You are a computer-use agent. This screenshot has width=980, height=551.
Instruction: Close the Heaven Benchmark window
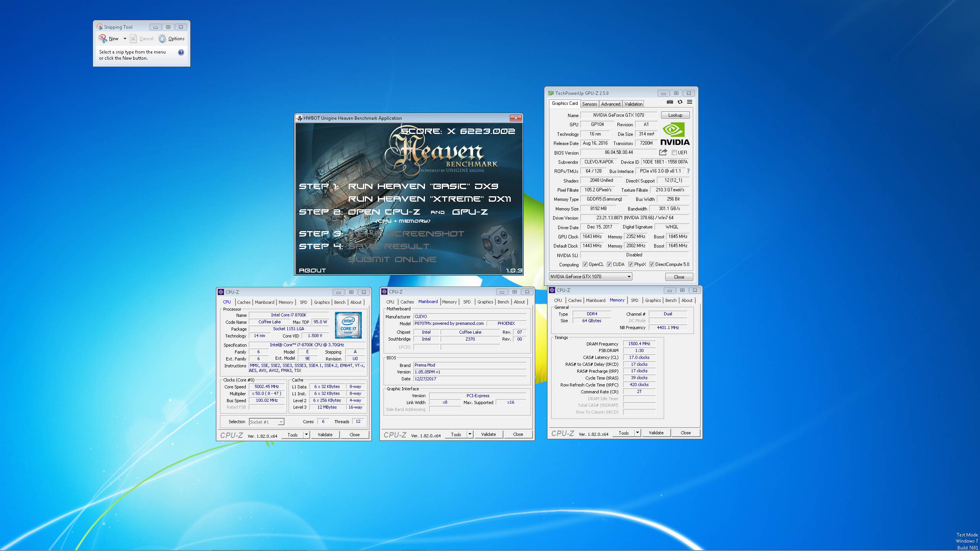click(x=516, y=118)
